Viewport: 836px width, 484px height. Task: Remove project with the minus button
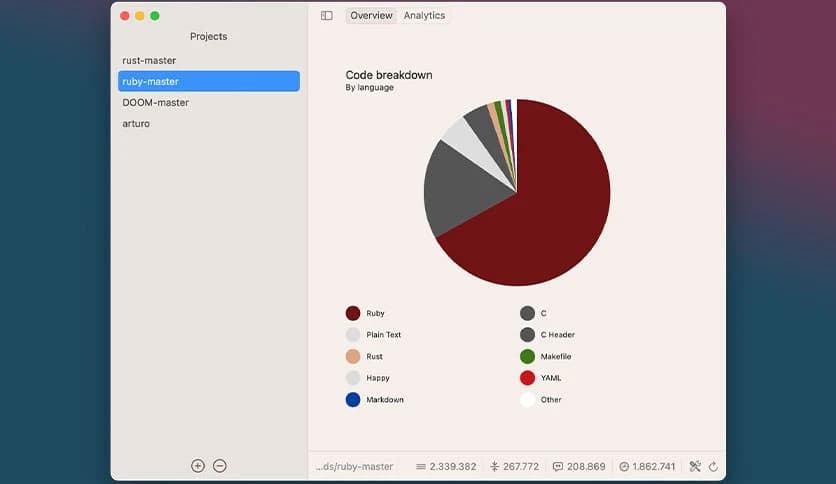(220, 466)
